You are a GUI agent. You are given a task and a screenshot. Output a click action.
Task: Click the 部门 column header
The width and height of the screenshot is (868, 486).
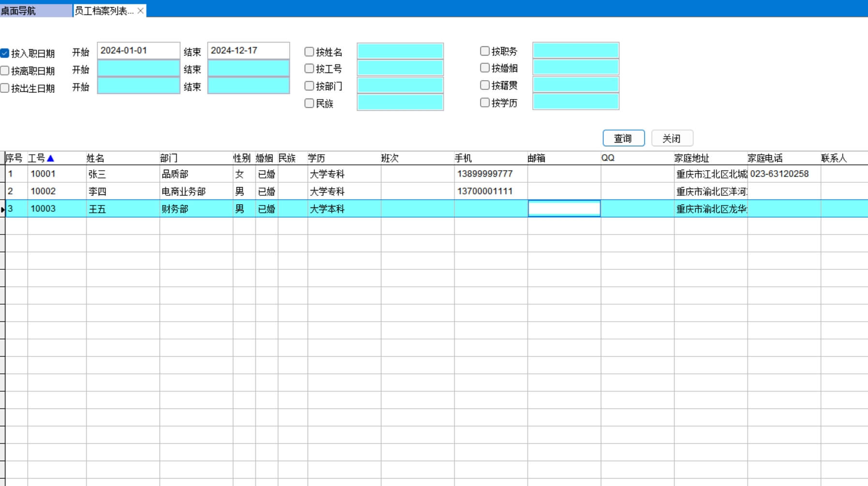coord(169,159)
